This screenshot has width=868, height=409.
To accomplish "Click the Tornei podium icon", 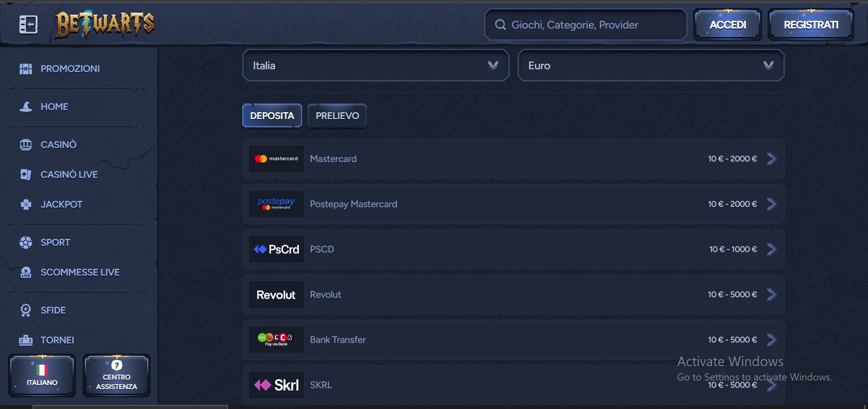I will pyautogui.click(x=26, y=340).
